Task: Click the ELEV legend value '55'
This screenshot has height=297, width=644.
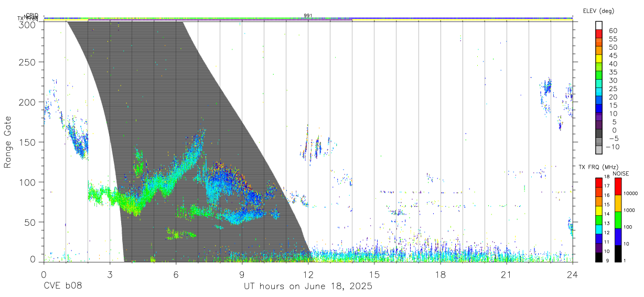Action: point(613,39)
